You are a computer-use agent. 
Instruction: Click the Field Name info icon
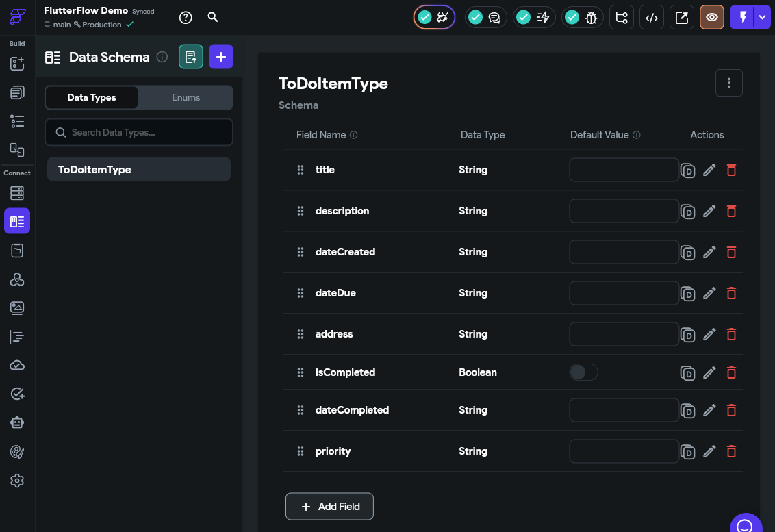[354, 135]
